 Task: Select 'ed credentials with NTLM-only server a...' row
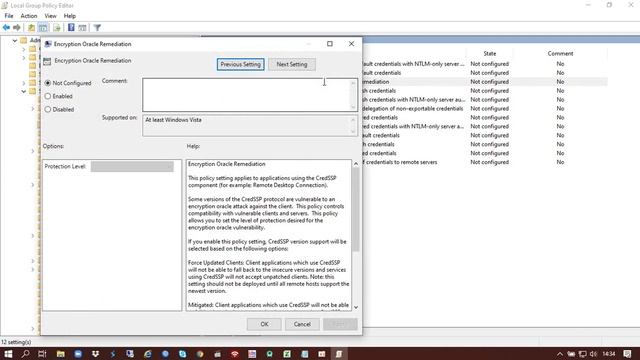485,127
